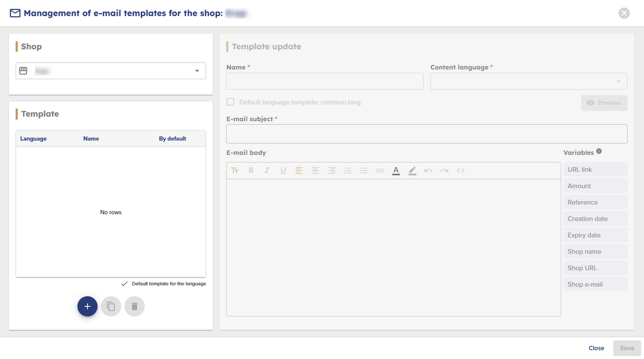This screenshot has width=644, height=359.
Task: Click the duplicate template copy icon
Action: tap(111, 307)
